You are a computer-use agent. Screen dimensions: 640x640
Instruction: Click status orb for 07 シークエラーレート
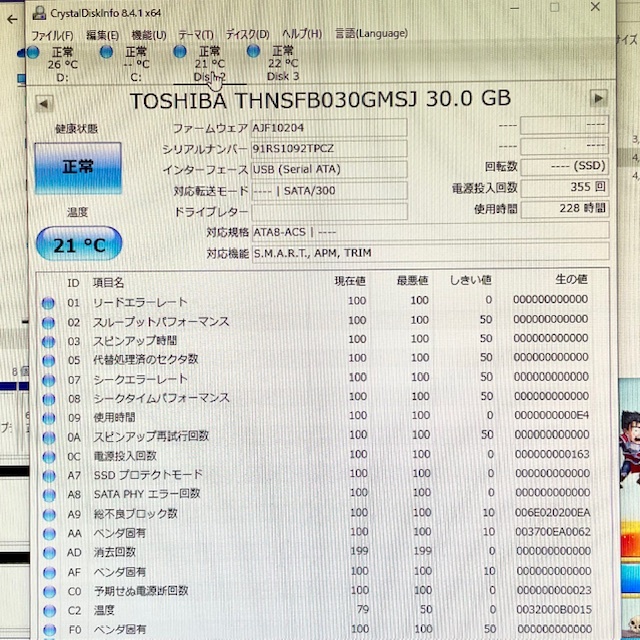tap(49, 380)
